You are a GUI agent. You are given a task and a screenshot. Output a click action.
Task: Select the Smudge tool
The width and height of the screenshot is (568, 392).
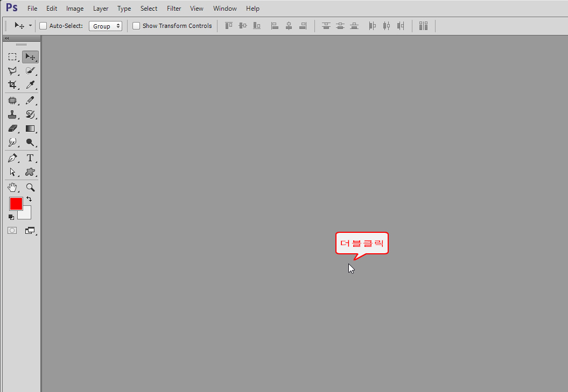pos(13,142)
